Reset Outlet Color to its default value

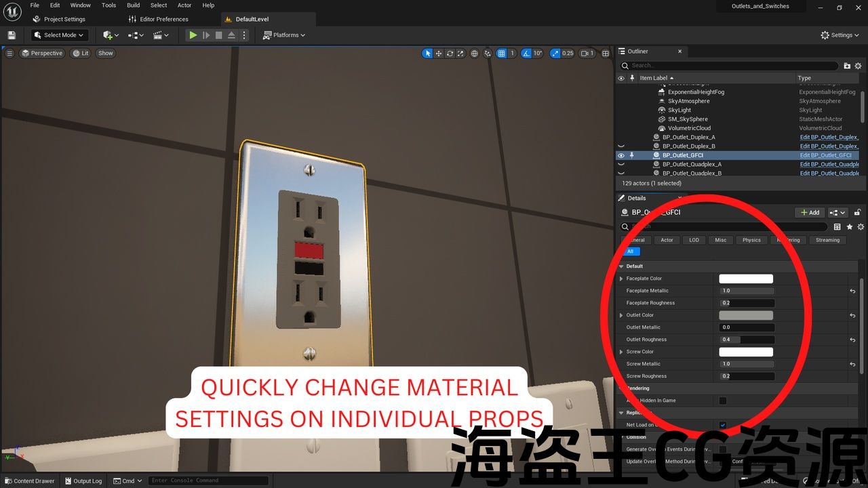852,315
